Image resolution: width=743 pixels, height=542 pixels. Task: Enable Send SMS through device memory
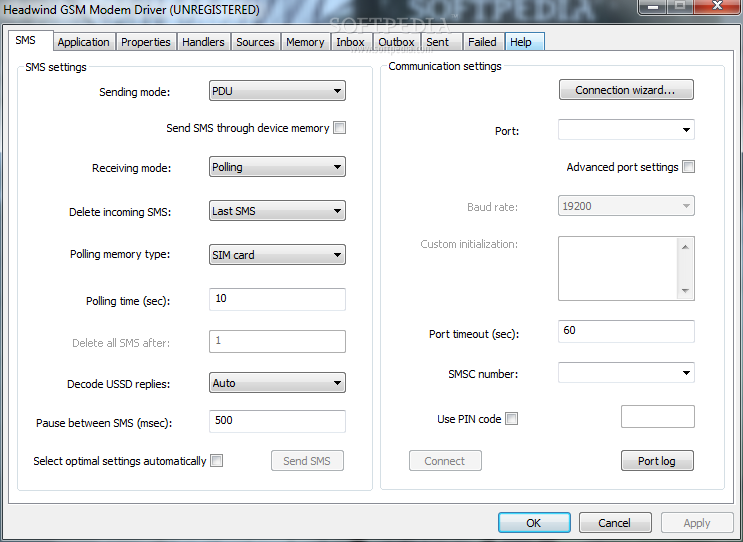tap(340, 128)
